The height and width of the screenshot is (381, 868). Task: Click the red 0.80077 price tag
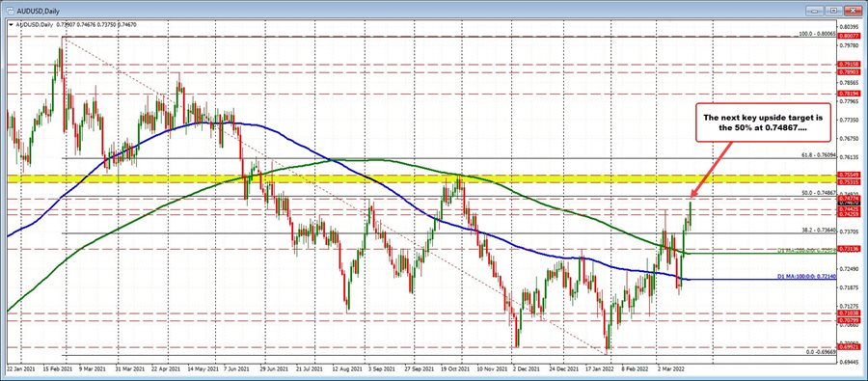click(x=848, y=36)
